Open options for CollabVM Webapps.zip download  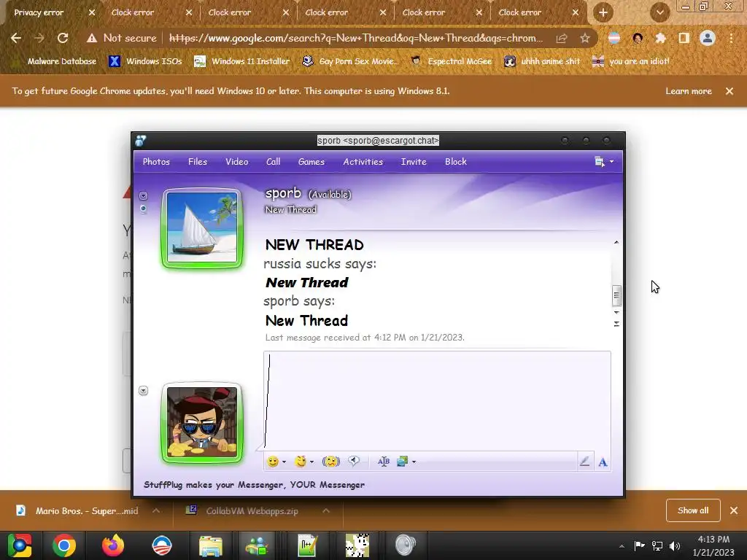(x=326, y=510)
